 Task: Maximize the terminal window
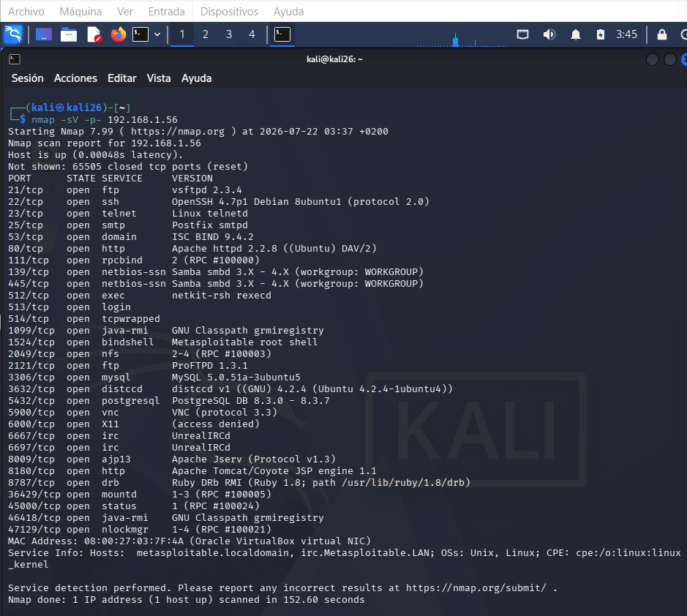[x=670, y=59]
